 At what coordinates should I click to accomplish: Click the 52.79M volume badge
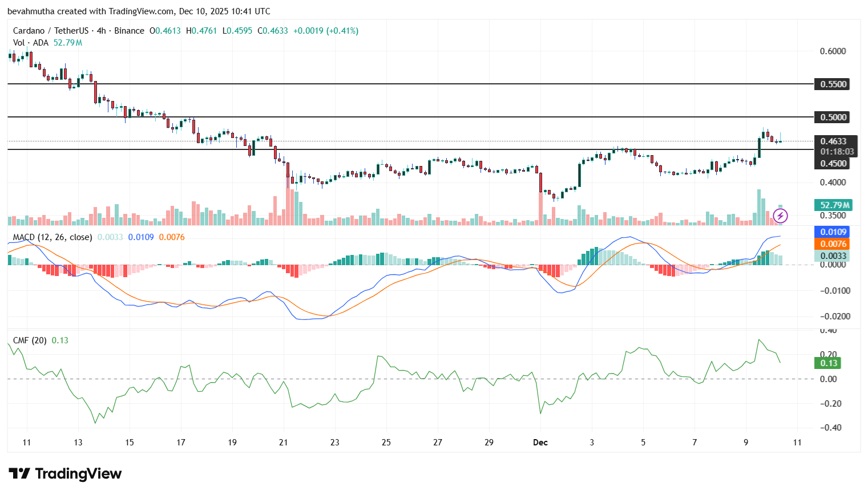pyautogui.click(x=834, y=204)
